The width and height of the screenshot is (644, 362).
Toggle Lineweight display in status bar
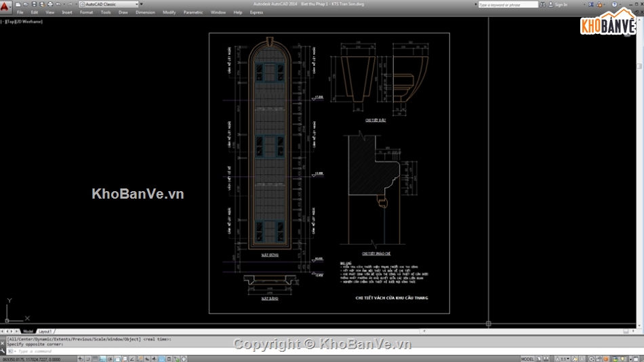154,359
